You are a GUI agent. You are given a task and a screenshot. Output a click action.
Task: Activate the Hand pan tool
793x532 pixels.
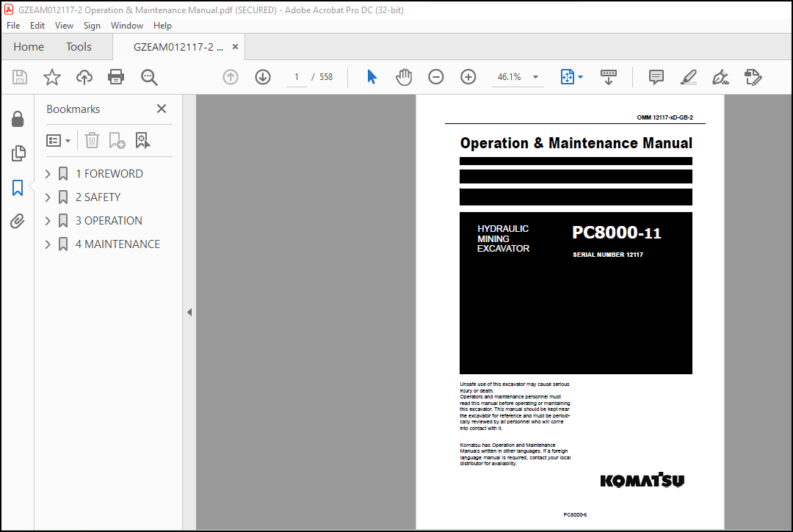(404, 77)
